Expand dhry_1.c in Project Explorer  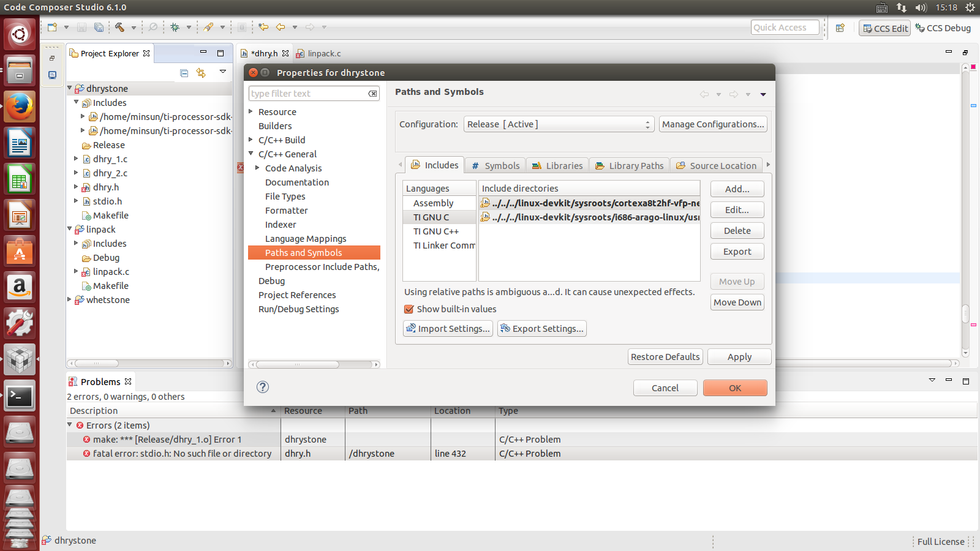[x=77, y=159]
